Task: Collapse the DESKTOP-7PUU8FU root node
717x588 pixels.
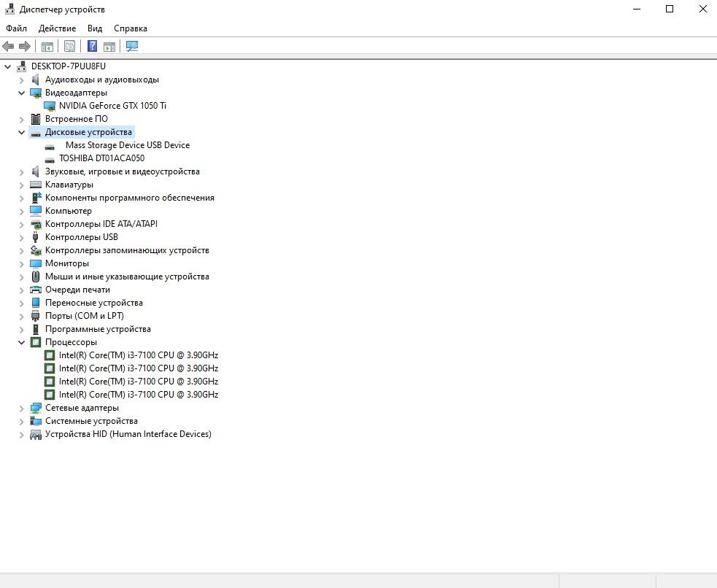Action: [8, 67]
